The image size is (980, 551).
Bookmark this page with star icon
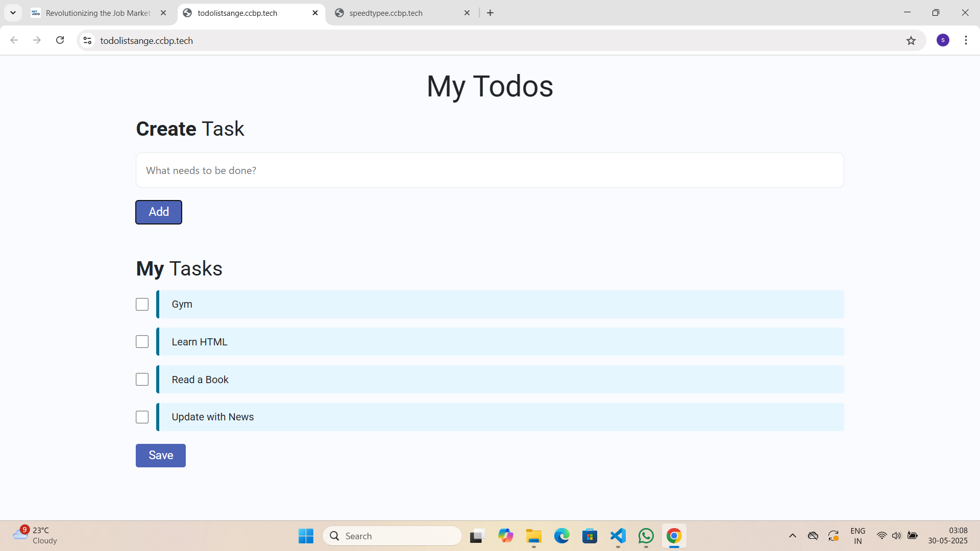click(x=911, y=40)
